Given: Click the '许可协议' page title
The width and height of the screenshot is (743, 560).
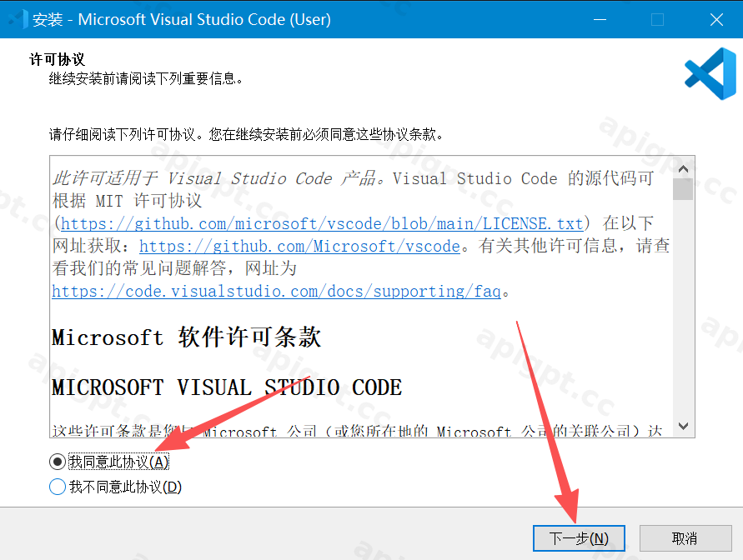Looking at the screenshot, I should pyautogui.click(x=57, y=59).
